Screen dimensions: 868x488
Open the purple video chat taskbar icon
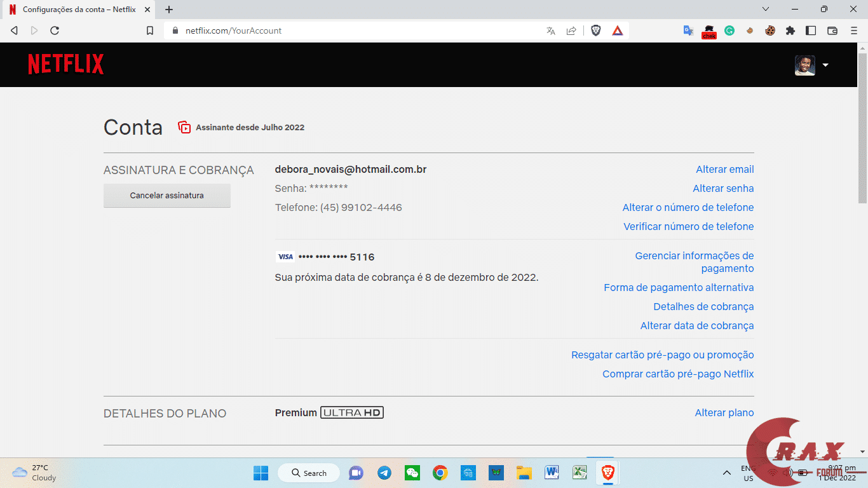click(x=356, y=473)
